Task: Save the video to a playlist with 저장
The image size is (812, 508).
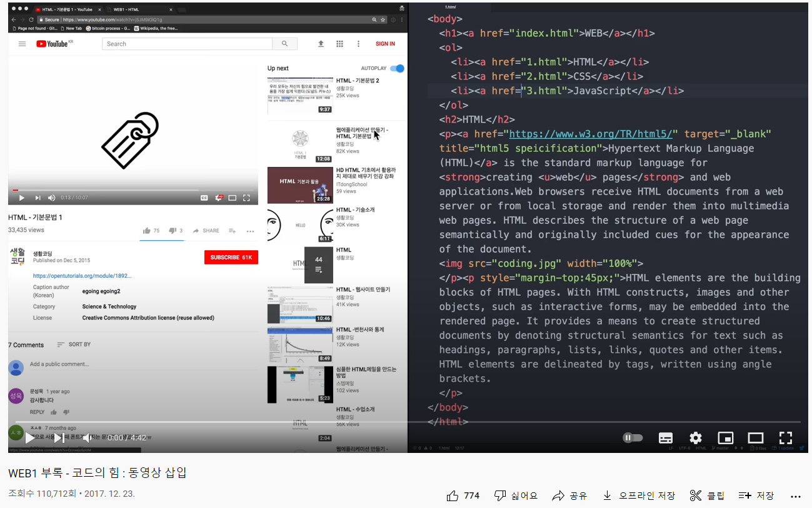Action: (x=756, y=495)
